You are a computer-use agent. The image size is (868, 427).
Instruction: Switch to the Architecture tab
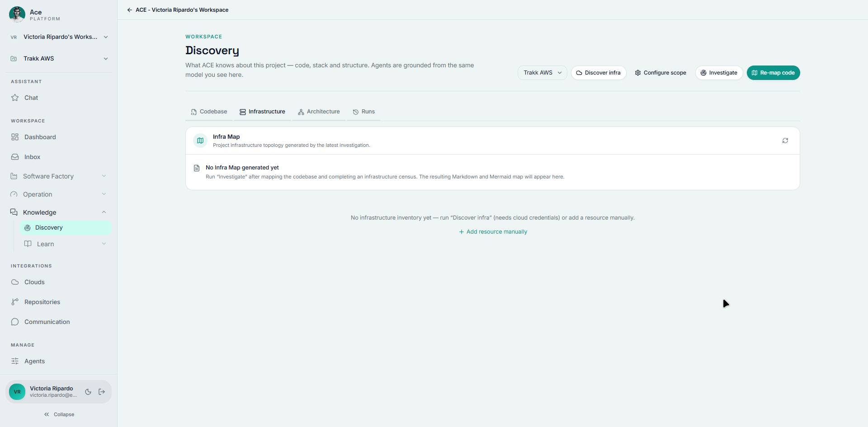tap(319, 112)
